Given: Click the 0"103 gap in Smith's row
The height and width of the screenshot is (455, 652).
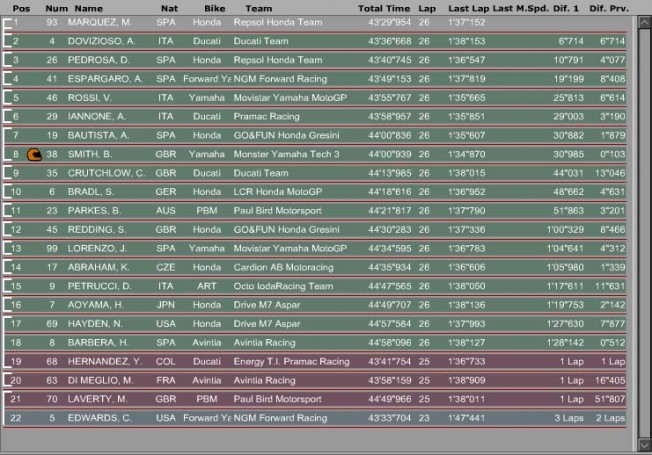Looking at the screenshot, I should (612, 154).
